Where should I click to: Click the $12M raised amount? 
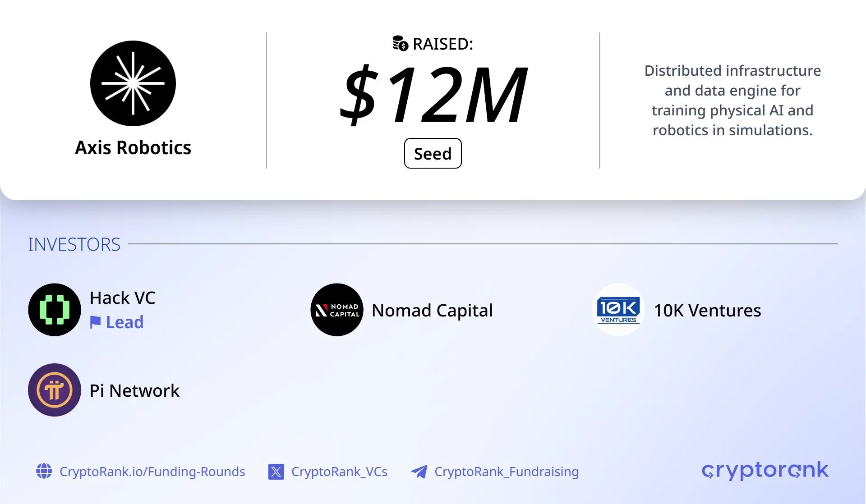(433, 94)
